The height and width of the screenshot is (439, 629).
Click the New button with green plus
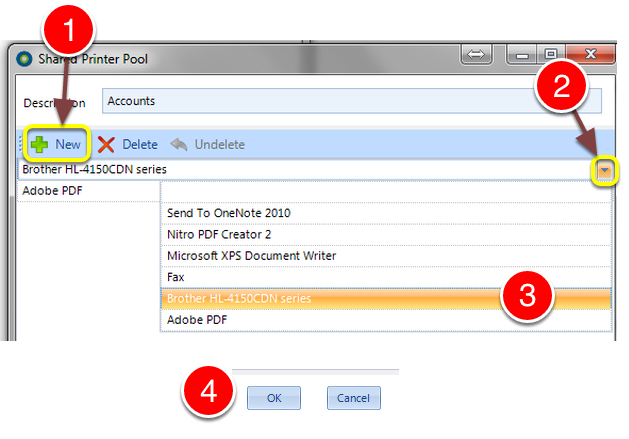tap(56, 144)
